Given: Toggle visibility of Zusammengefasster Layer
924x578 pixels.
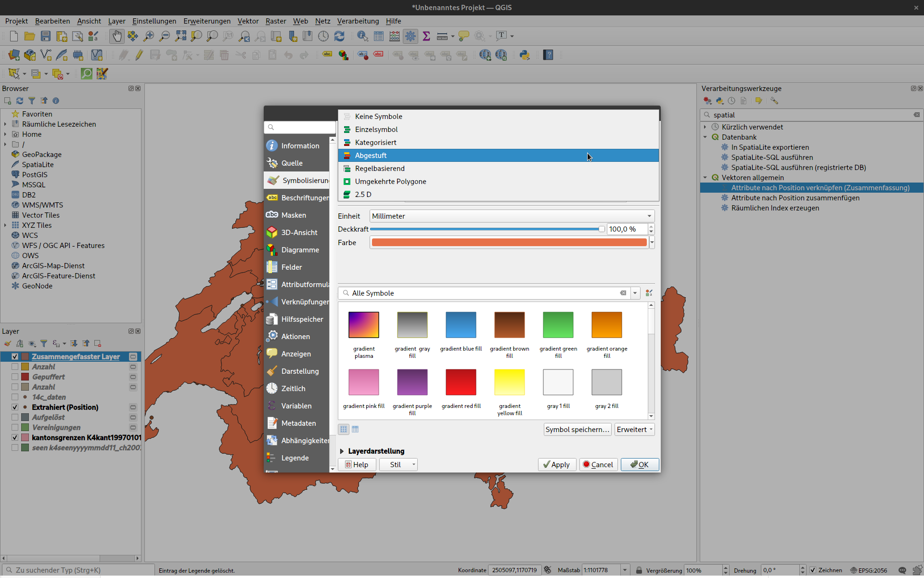Looking at the screenshot, I should 15,357.
